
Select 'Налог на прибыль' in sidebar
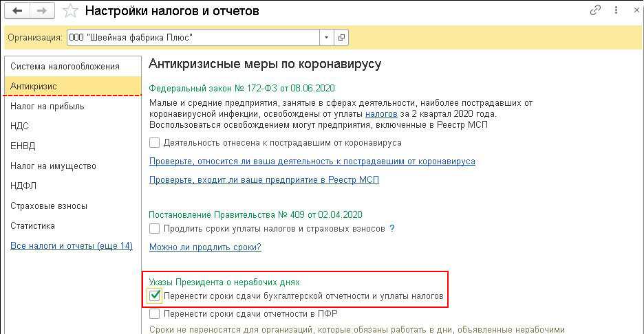pos(47,107)
